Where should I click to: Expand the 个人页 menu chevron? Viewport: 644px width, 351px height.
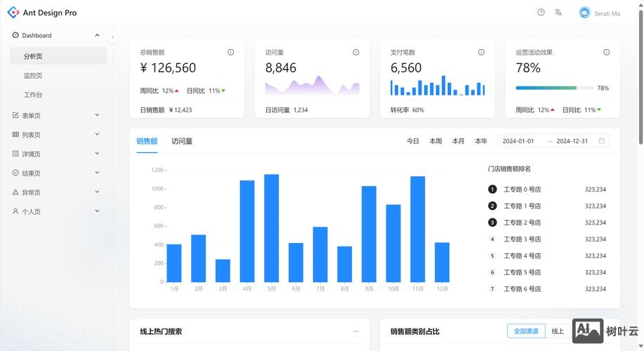97,211
